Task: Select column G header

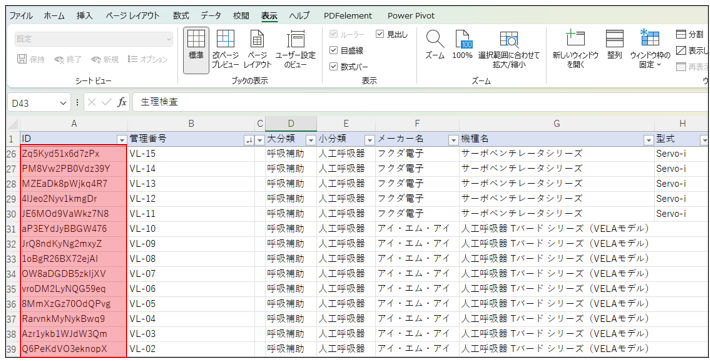Action: [x=556, y=124]
